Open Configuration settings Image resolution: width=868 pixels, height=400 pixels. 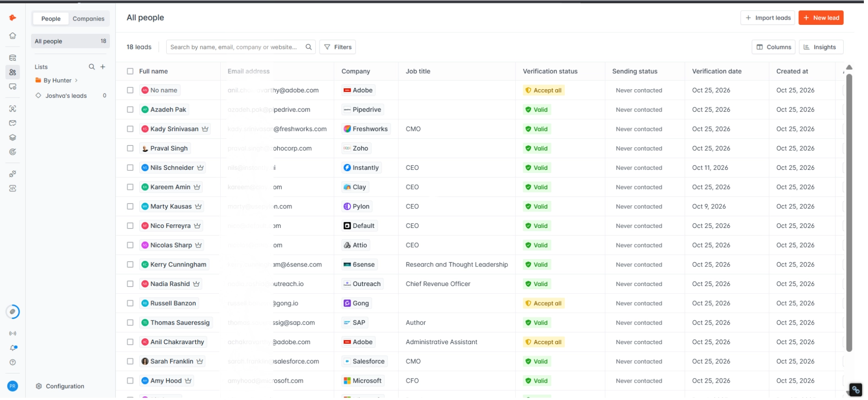tap(60, 386)
